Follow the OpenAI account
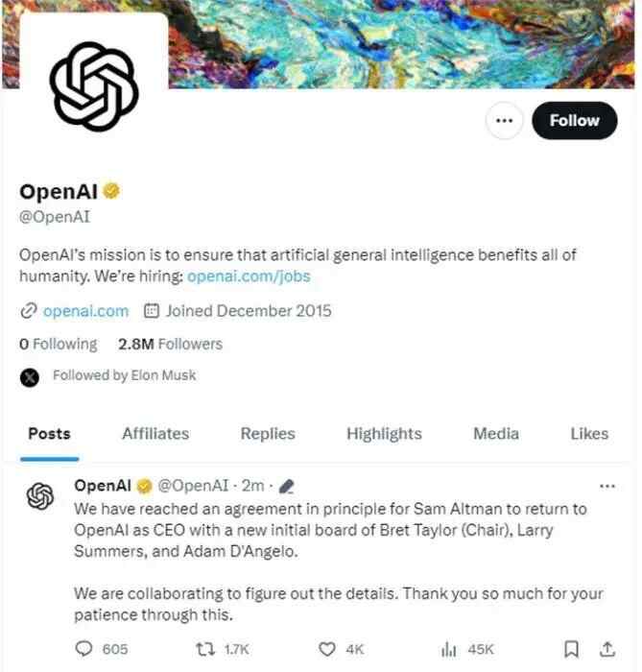The width and height of the screenshot is (642, 672). [574, 121]
